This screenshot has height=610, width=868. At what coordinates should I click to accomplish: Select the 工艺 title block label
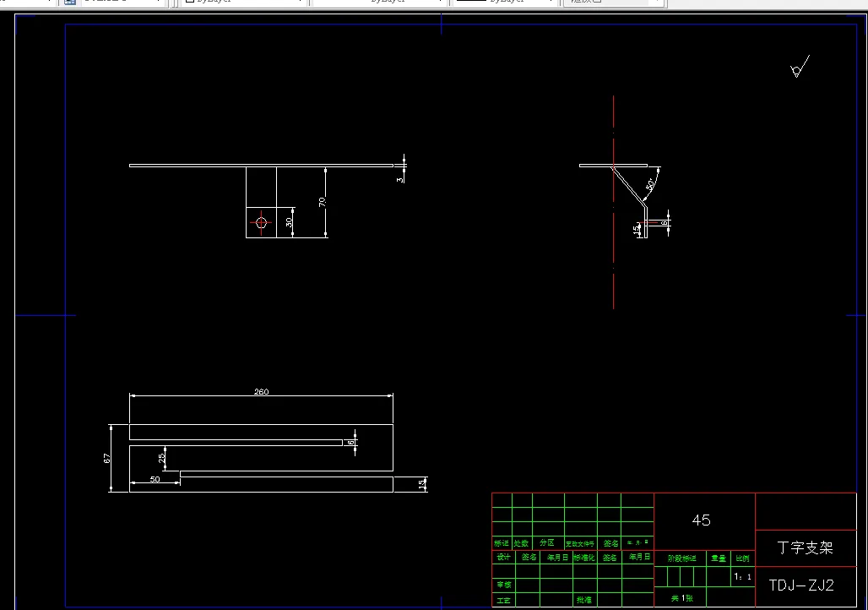click(504, 601)
